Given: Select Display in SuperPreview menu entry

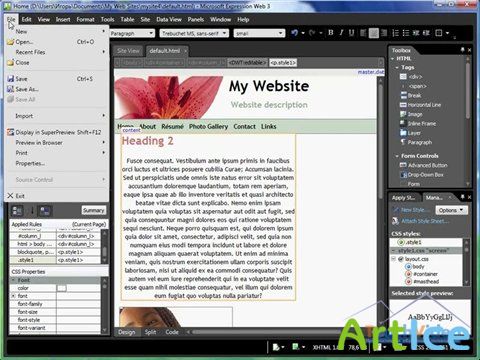Looking at the screenshot, I should click(57, 132).
